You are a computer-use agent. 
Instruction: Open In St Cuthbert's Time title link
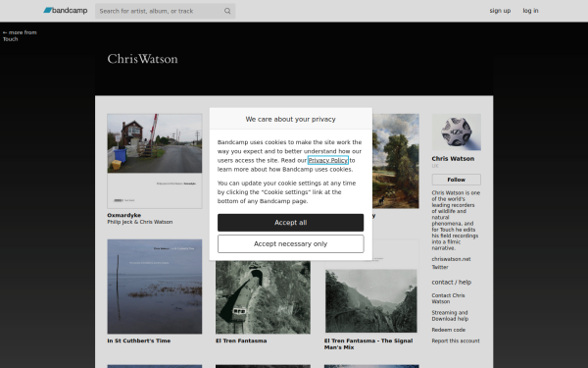tap(139, 341)
